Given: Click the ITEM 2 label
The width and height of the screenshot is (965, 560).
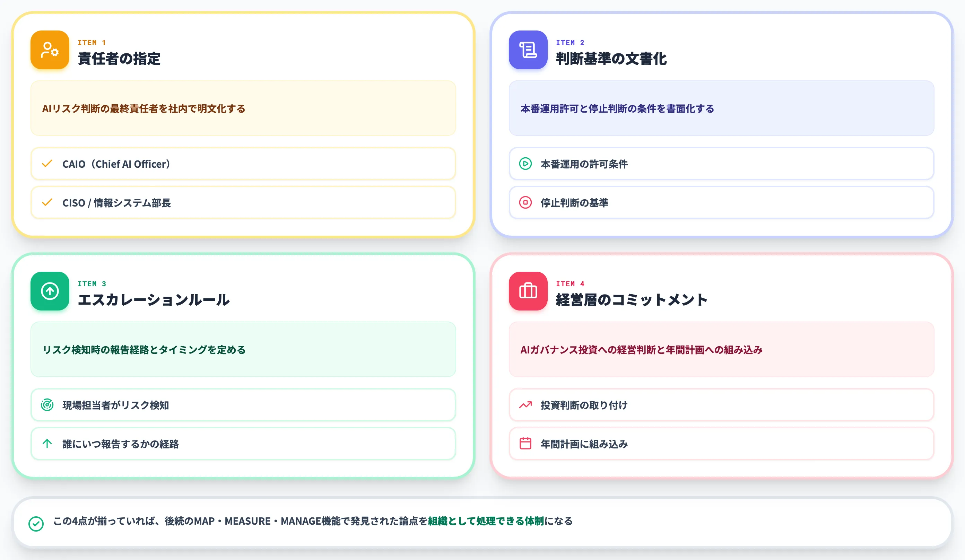Looking at the screenshot, I should (x=570, y=43).
